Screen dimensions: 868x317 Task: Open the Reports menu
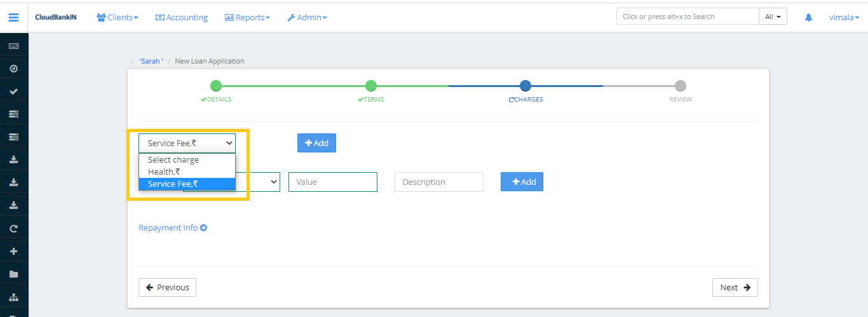(247, 18)
